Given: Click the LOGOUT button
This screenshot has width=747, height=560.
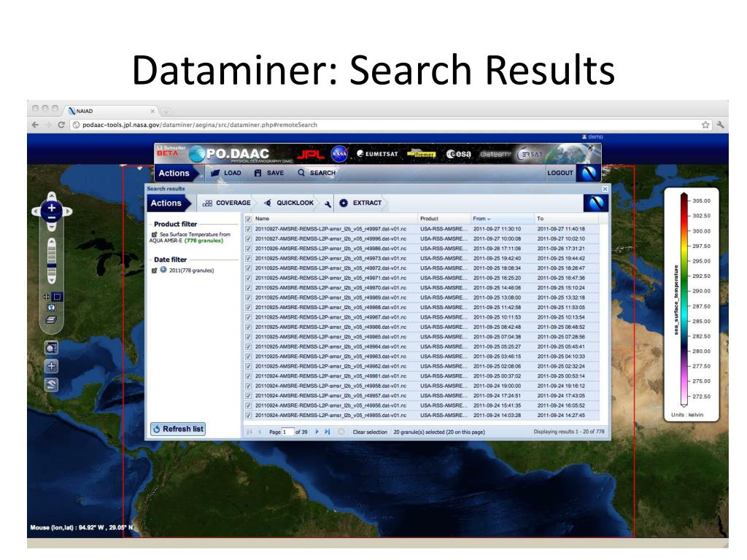Looking at the screenshot, I should pos(560,173).
